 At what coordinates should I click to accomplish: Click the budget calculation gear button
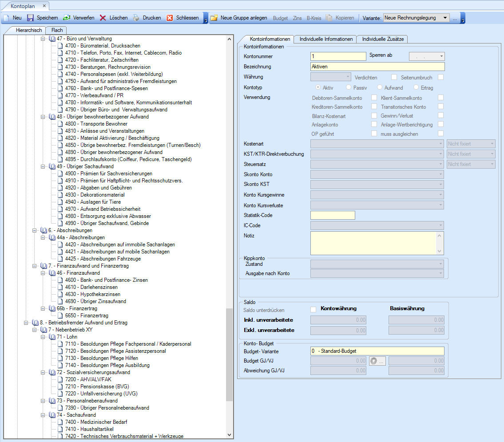(x=377, y=361)
